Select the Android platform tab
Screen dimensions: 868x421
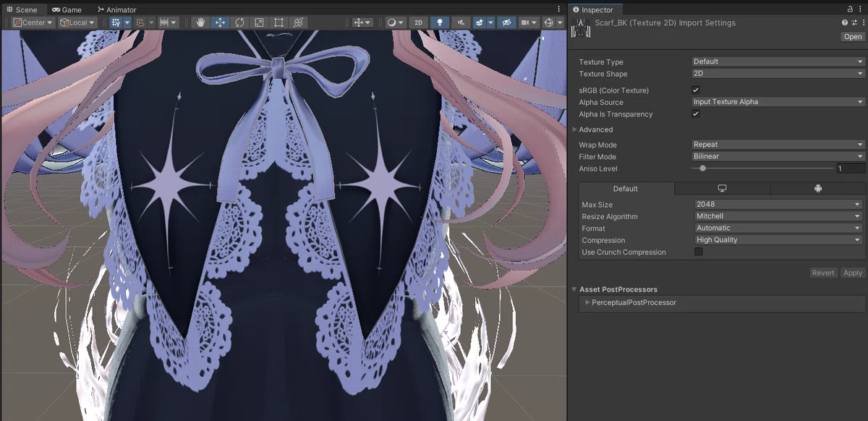[x=817, y=189]
